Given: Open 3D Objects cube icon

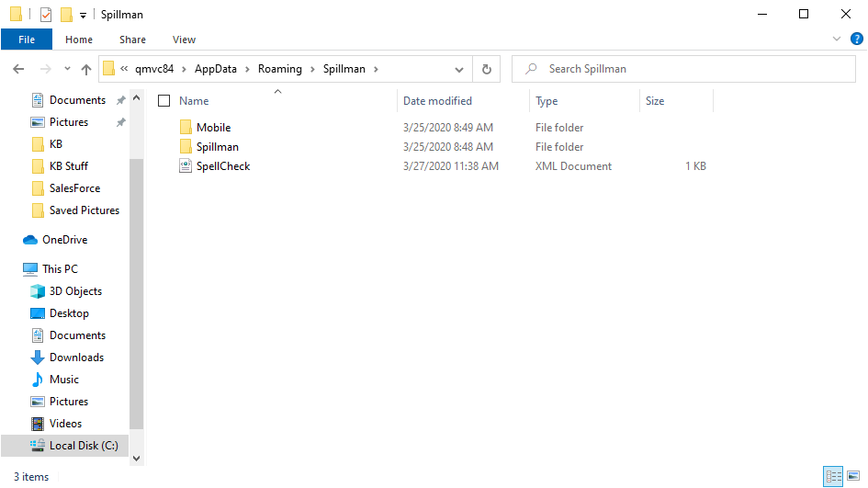Looking at the screenshot, I should 37,291.
